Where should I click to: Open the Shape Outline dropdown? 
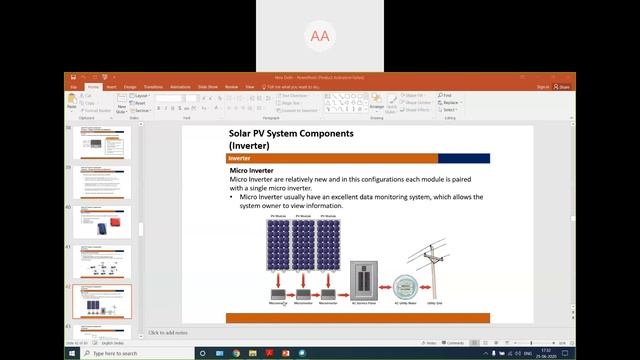click(x=416, y=103)
